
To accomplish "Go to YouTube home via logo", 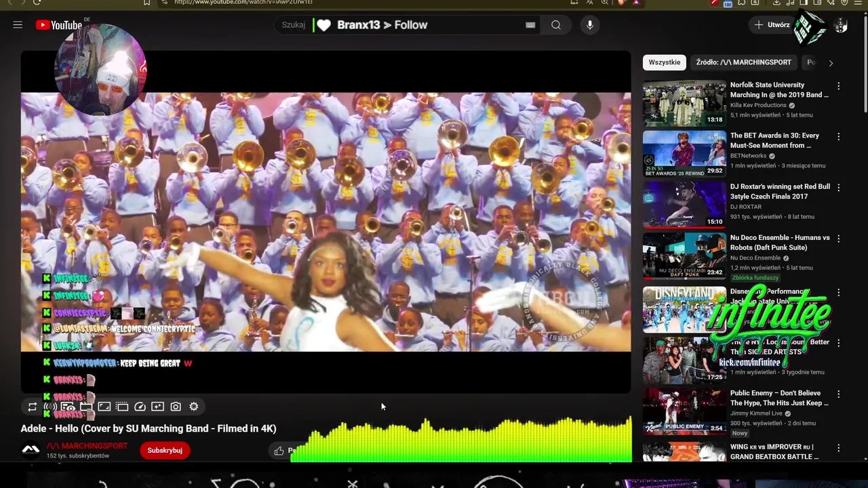I will [58, 25].
